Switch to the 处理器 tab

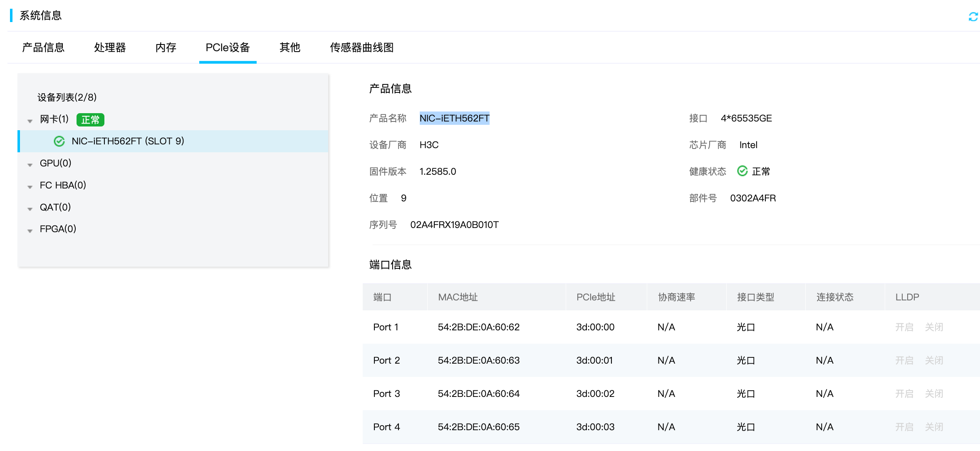click(110, 47)
